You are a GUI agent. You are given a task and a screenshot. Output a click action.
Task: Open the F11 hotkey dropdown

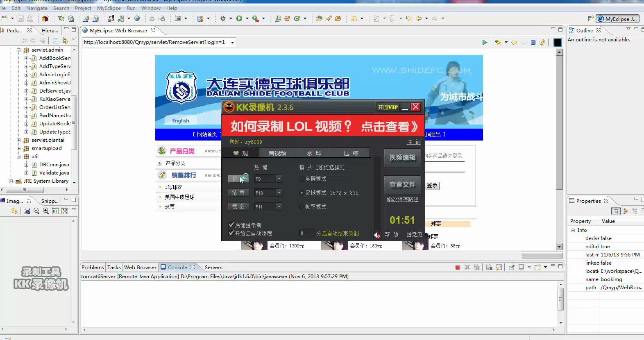click(x=279, y=206)
